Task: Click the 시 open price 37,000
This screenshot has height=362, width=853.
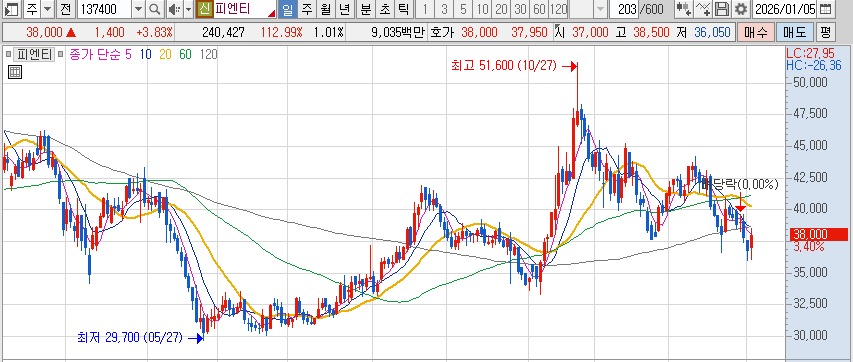Action: pos(590,33)
